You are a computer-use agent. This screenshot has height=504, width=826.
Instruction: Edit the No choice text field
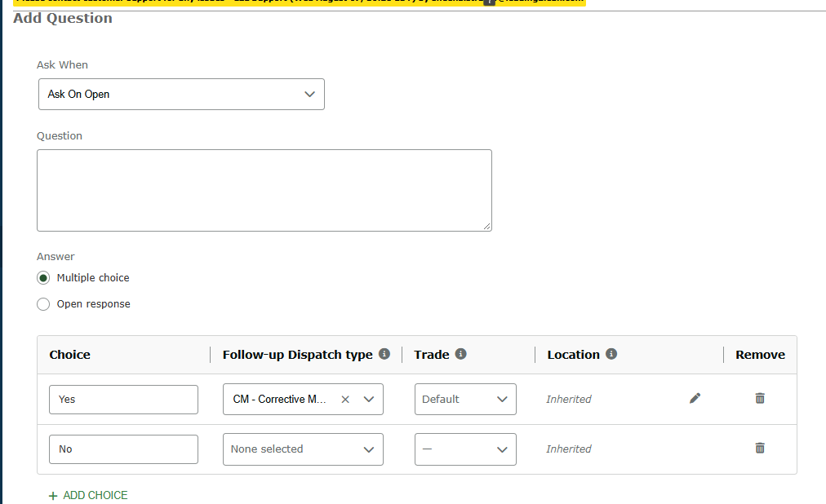pyautogui.click(x=124, y=449)
